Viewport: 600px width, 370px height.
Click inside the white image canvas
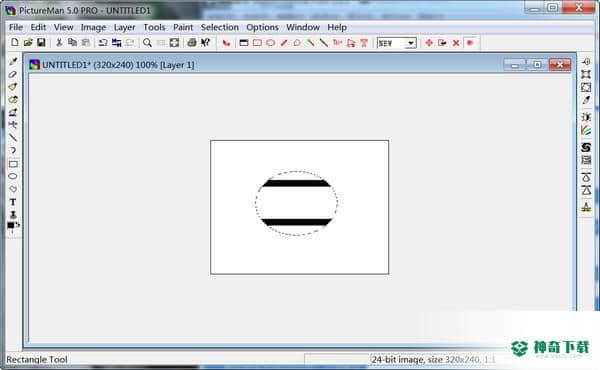(300, 253)
